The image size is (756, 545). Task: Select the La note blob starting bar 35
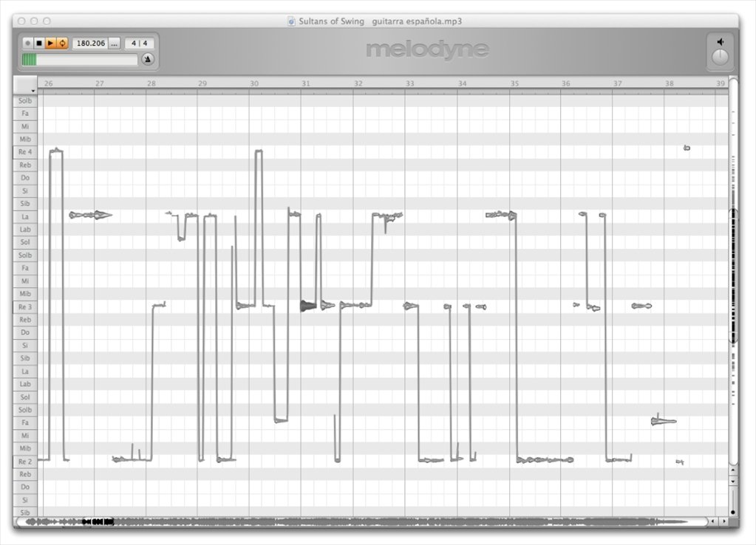[x=501, y=215]
